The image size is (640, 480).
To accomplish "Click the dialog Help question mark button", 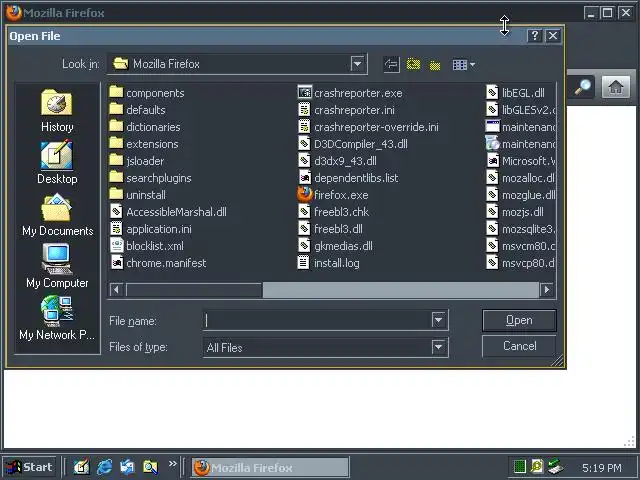I will click(534, 36).
